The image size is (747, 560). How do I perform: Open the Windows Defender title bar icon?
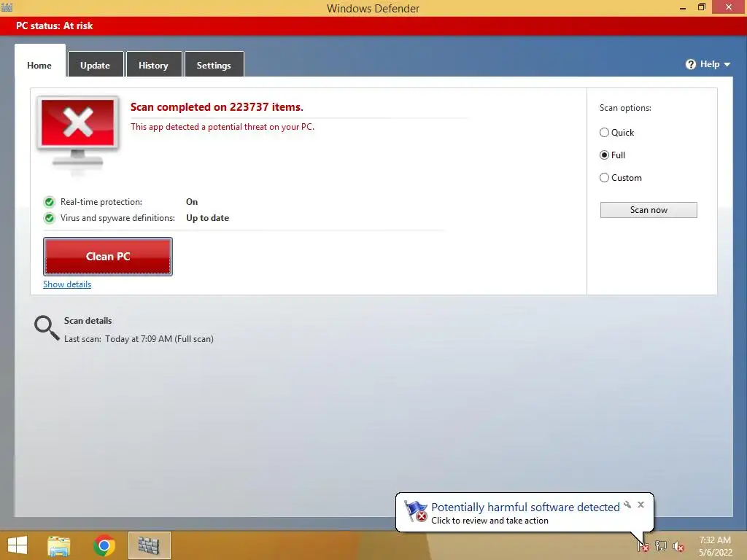7,7
